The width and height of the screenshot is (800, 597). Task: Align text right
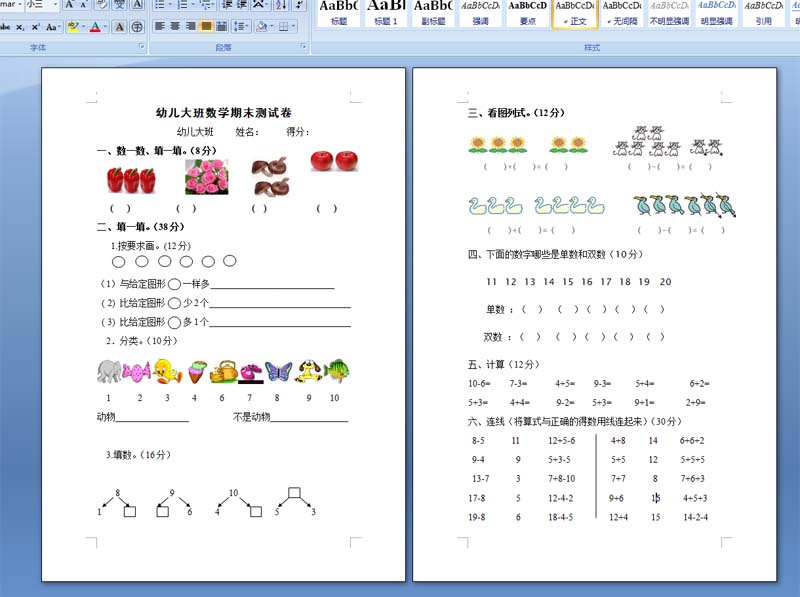(x=190, y=26)
